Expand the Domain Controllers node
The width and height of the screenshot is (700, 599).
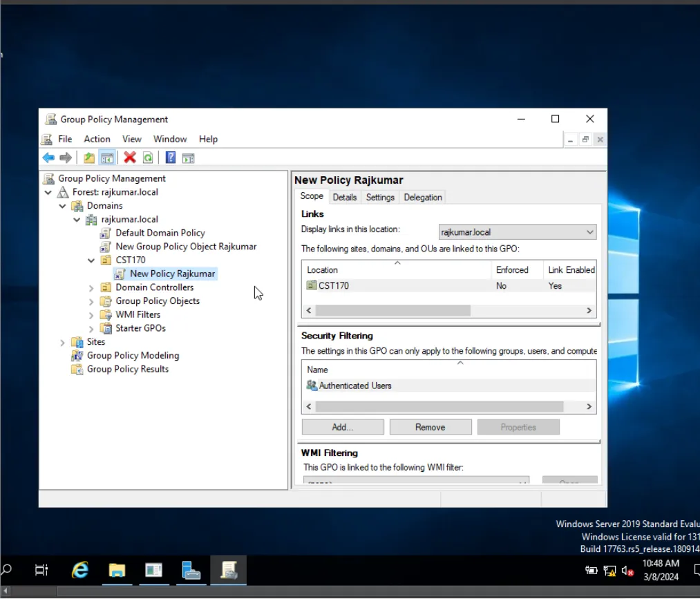point(91,288)
